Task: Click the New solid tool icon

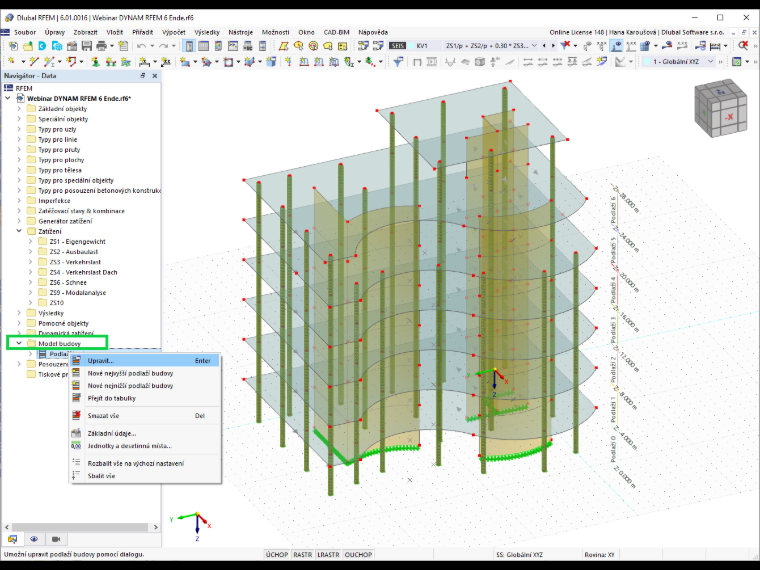Action: pyautogui.click(x=250, y=62)
